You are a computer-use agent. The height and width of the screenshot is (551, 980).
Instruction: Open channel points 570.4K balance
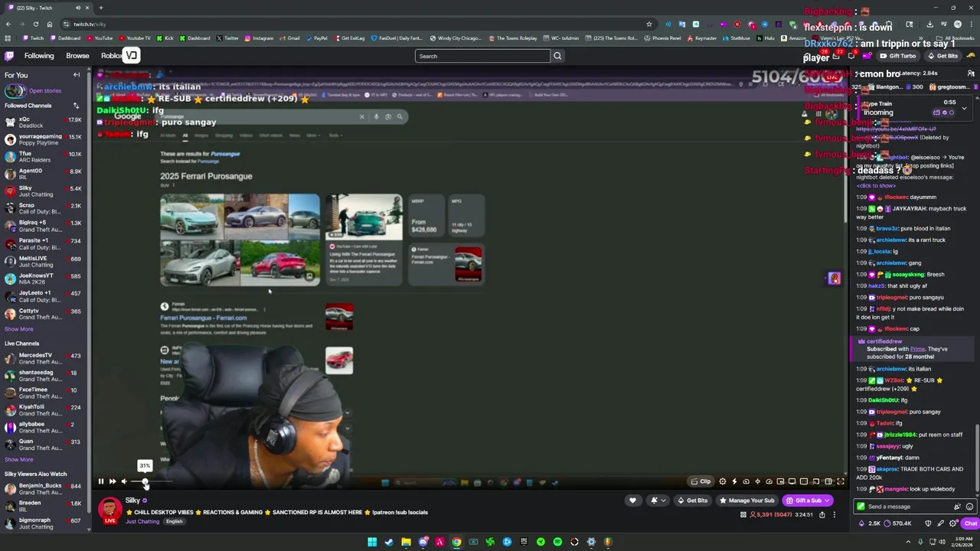897,523
